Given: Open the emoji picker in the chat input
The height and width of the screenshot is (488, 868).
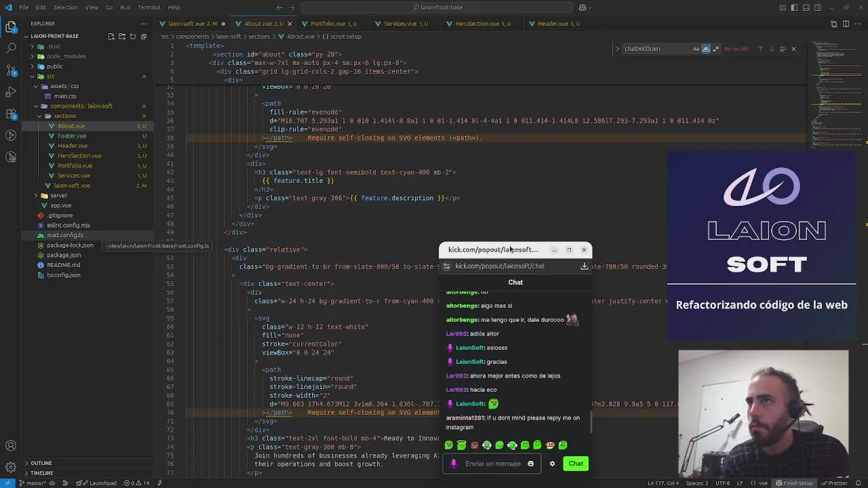Looking at the screenshot, I should coord(530,464).
